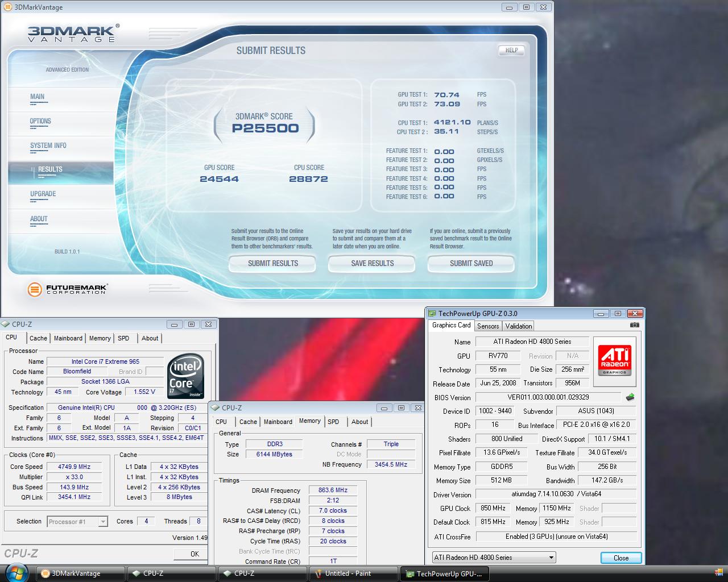Click the NB Frequency 3454.5 MHz value

[391, 464]
